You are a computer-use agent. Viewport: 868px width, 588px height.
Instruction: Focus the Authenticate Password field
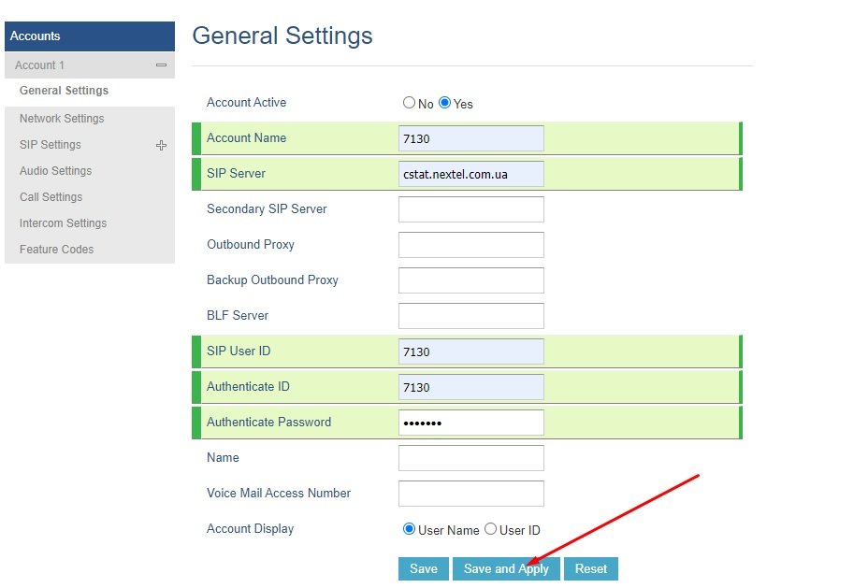point(470,423)
